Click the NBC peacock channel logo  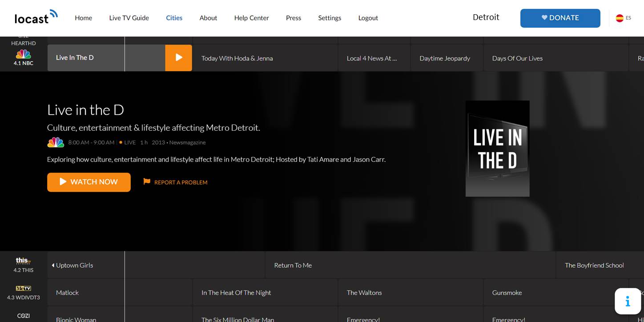click(23, 54)
